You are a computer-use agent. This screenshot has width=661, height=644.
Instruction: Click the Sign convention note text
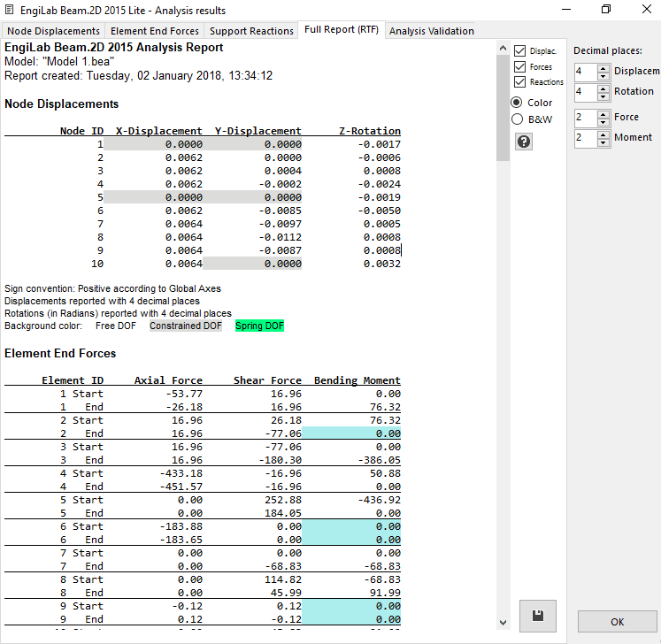tap(112, 288)
